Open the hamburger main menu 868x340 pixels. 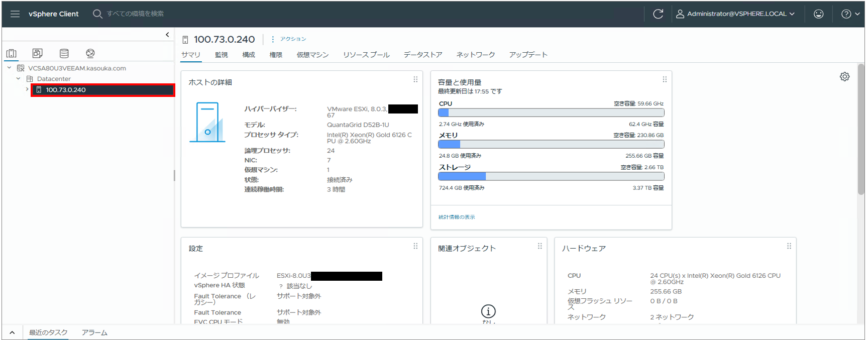tap(15, 14)
